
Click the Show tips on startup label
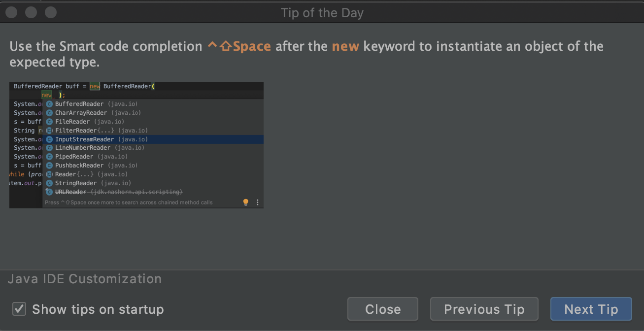point(98,309)
